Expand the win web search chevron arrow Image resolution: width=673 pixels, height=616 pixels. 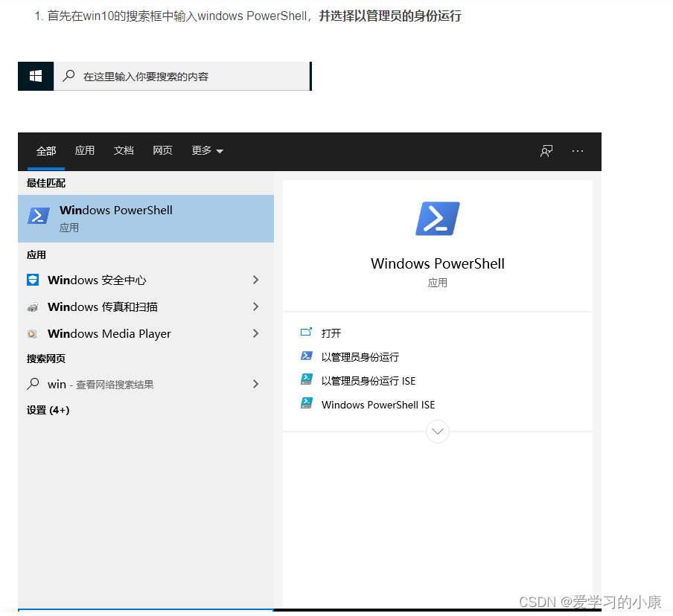pyautogui.click(x=256, y=384)
